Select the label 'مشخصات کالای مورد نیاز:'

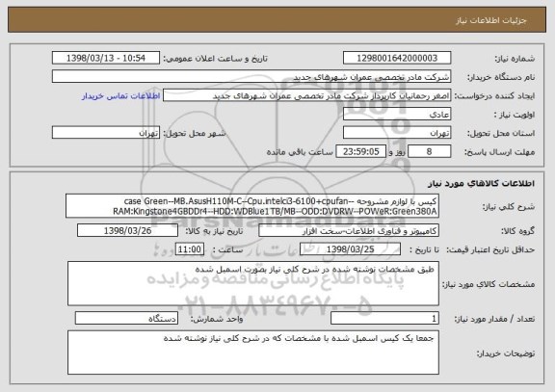489,284
